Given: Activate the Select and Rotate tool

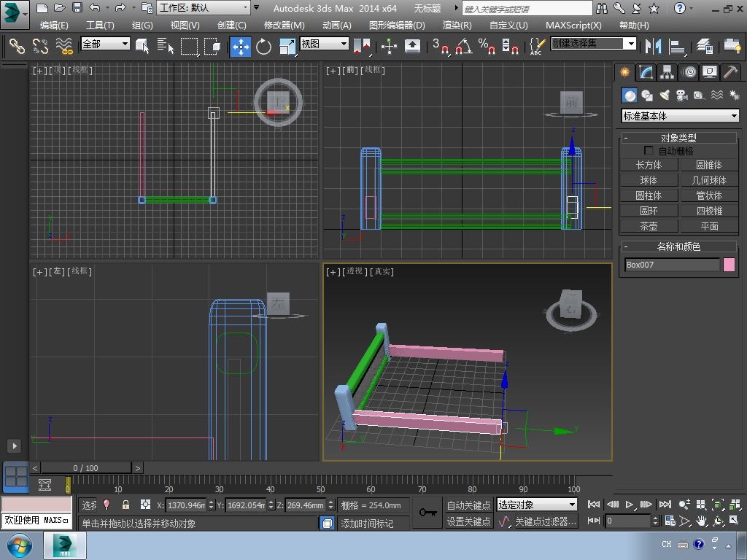Looking at the screenshot, I should [263, 47].
